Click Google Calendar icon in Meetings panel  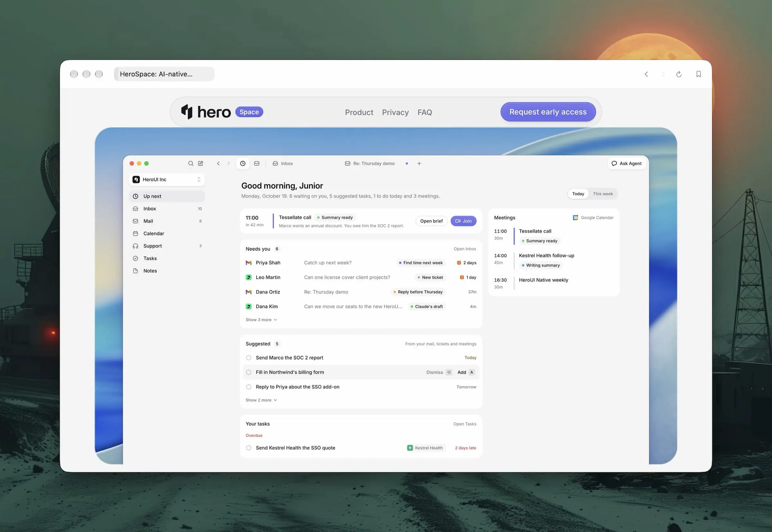(575, 218)
